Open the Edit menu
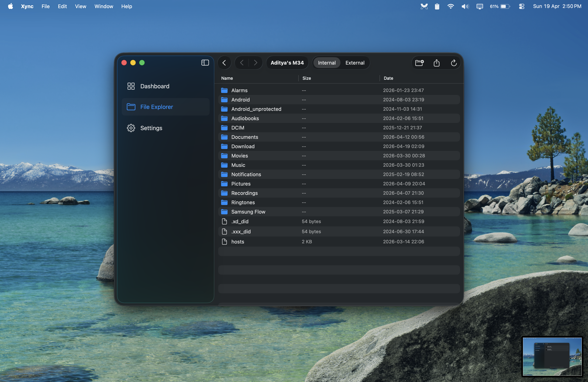The width and height of the screenshot is (588, 382). click(62, 6)
